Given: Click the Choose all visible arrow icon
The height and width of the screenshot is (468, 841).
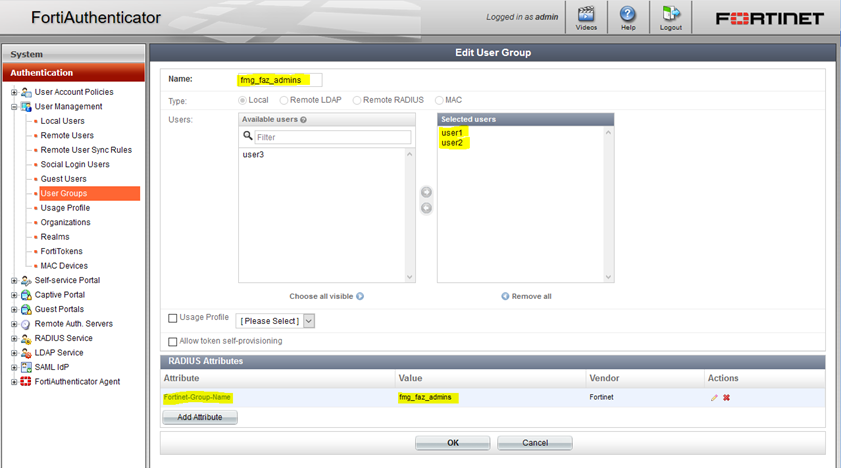Looking at the screenshot, I should coord(360,296).
